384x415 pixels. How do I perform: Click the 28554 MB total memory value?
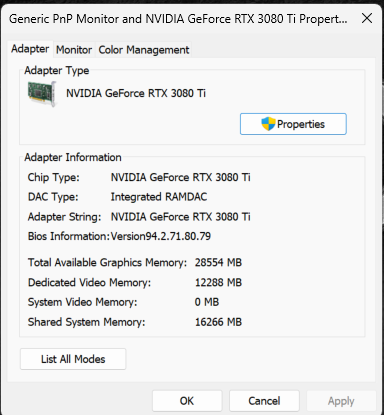[218, 262]
